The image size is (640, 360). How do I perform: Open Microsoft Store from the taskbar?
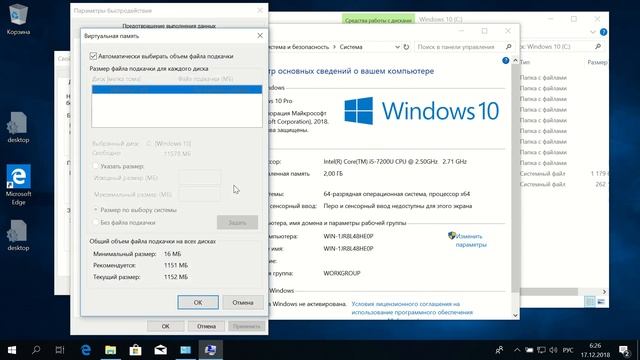pyautogui.click(x=136, y=350)
